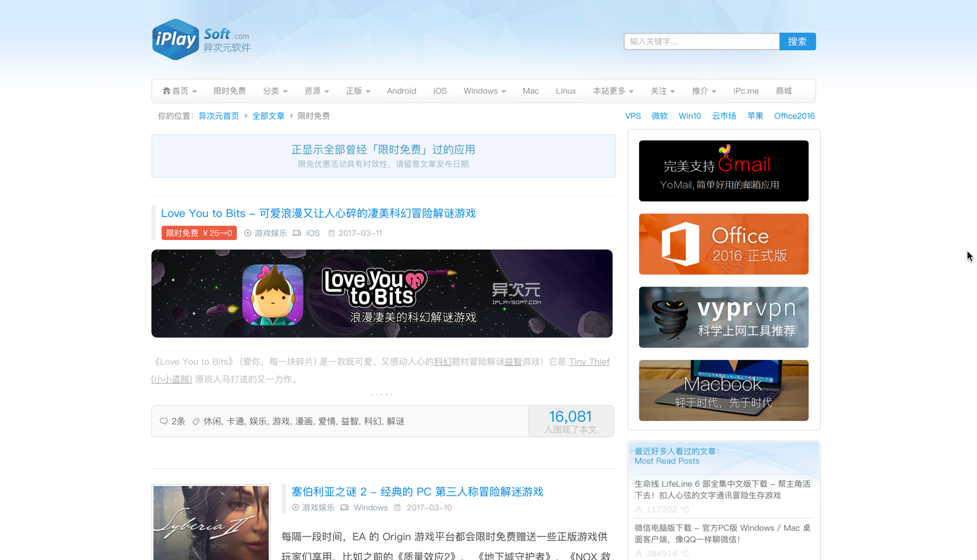Open the 云市场 quick link

(x=724, y=116)
